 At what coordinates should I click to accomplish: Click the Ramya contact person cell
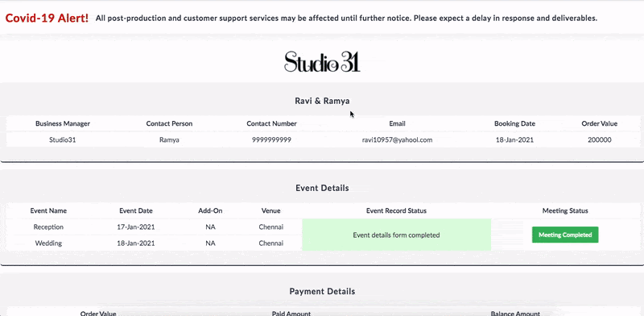click(169, 140)
